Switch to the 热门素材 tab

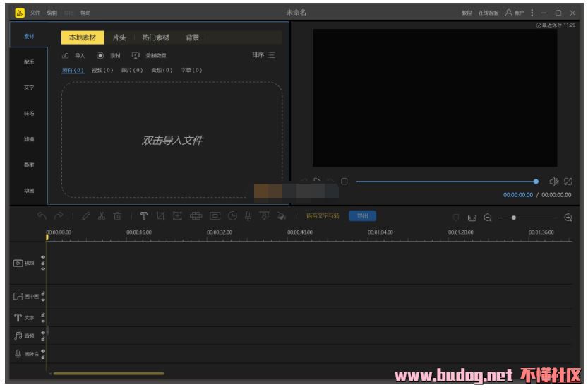(x=155, y=37)
